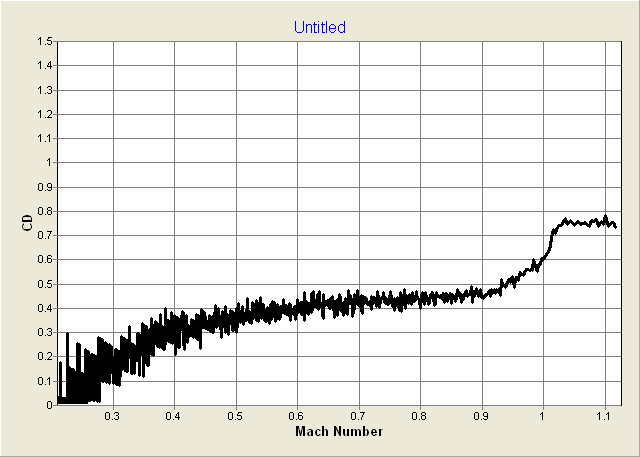The width and height of the screenshot is (640, 457).
Task: Click the data curve at Mach 0.8
Action: tap(420, 297)
